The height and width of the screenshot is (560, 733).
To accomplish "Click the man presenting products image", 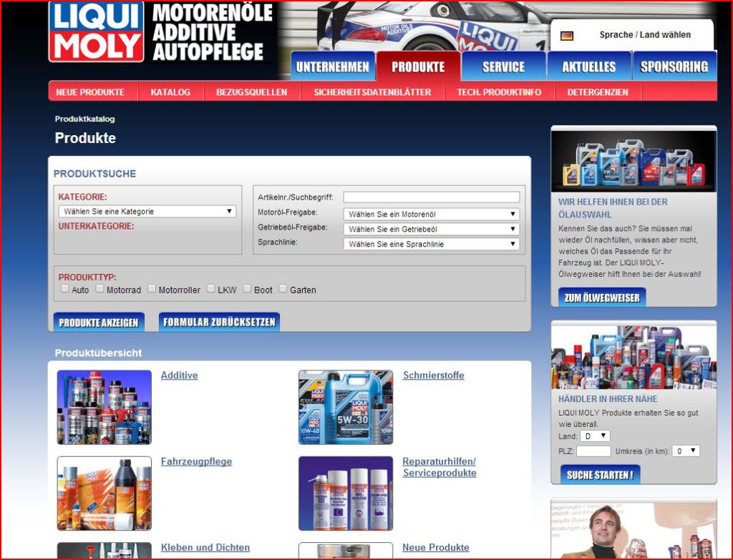I will [634, 531].
